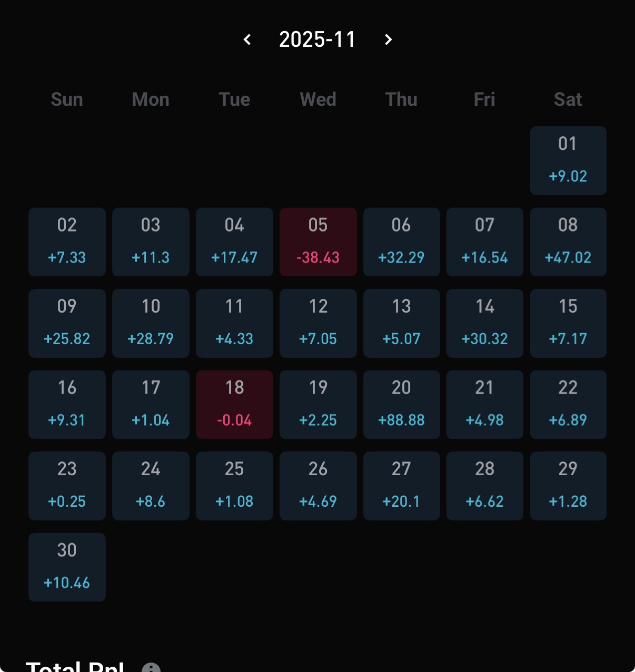Open day 27 with +20.1
The width and height of the screenshot is (635, 672).
coord(401,486)
